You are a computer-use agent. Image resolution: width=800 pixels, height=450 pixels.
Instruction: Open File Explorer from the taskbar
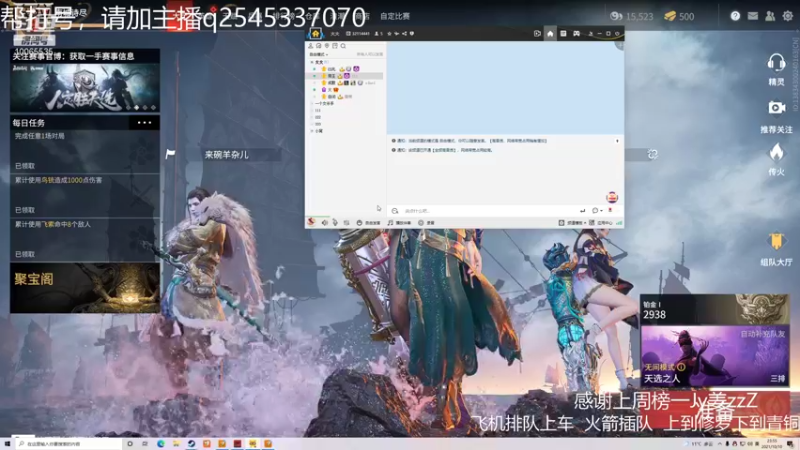(176, 444)
